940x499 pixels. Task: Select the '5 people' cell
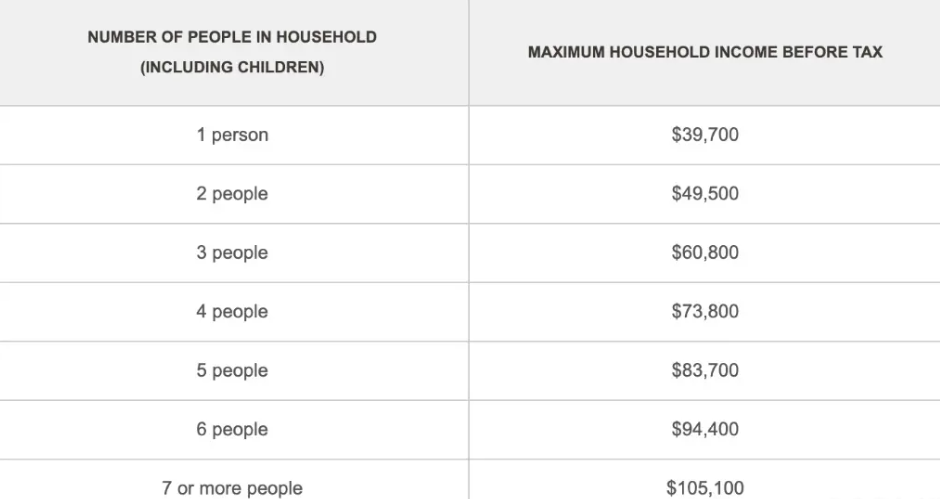click(232, 370)
